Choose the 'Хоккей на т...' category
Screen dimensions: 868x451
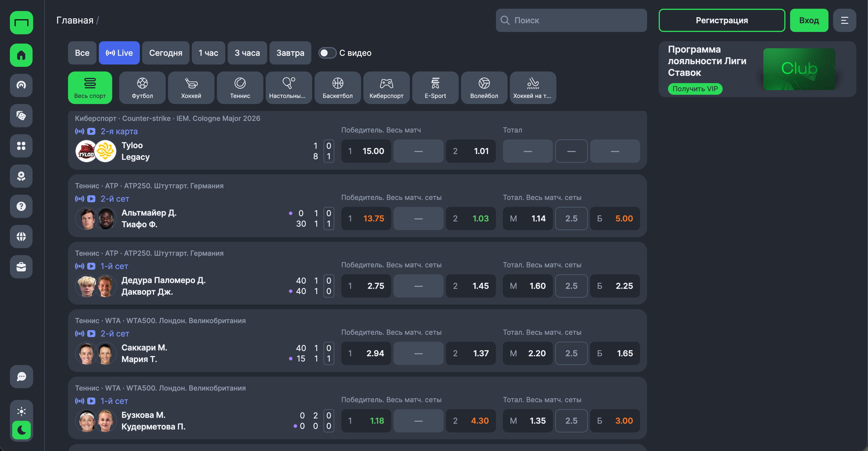click(x=533, y=87)
